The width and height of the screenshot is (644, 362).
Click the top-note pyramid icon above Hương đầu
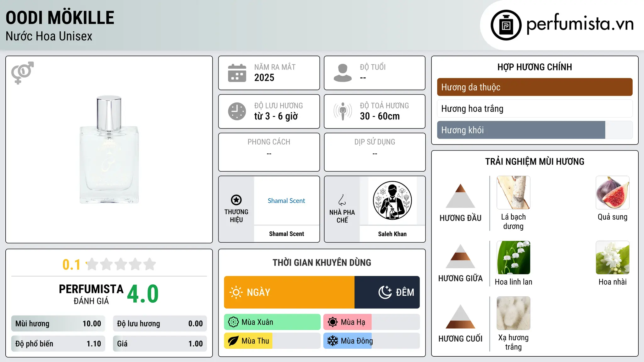[x=460, y=196]
